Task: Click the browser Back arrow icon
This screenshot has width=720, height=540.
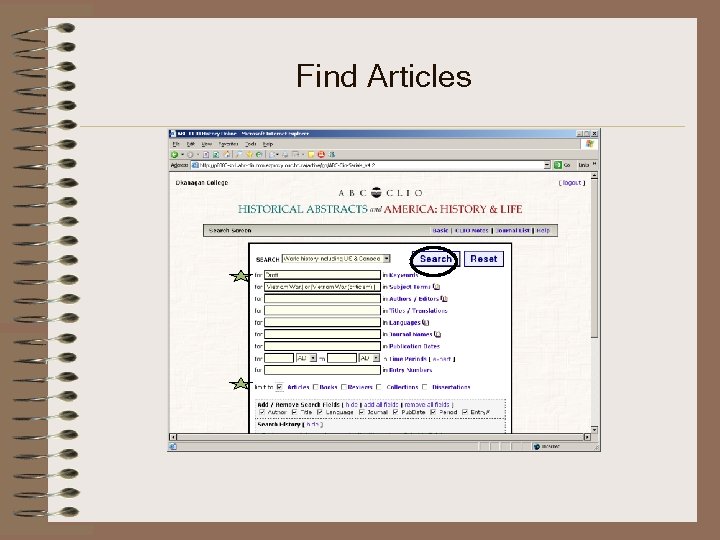Action: click(x=174, y=155)
